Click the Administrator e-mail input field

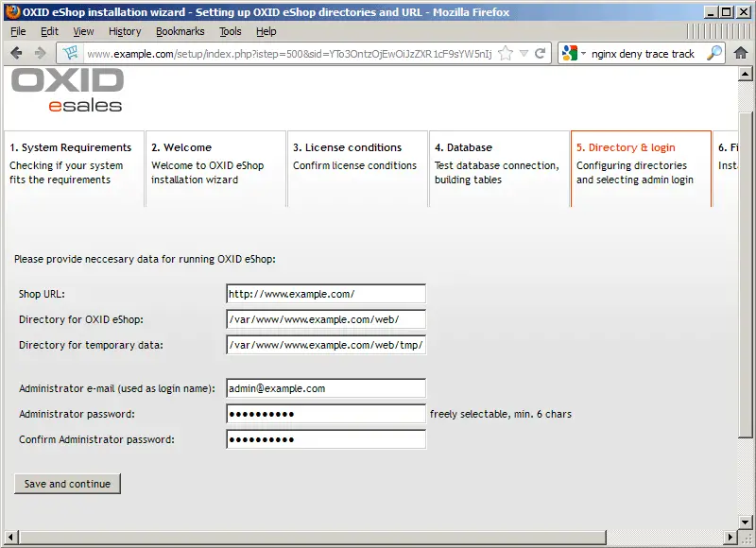326,388
